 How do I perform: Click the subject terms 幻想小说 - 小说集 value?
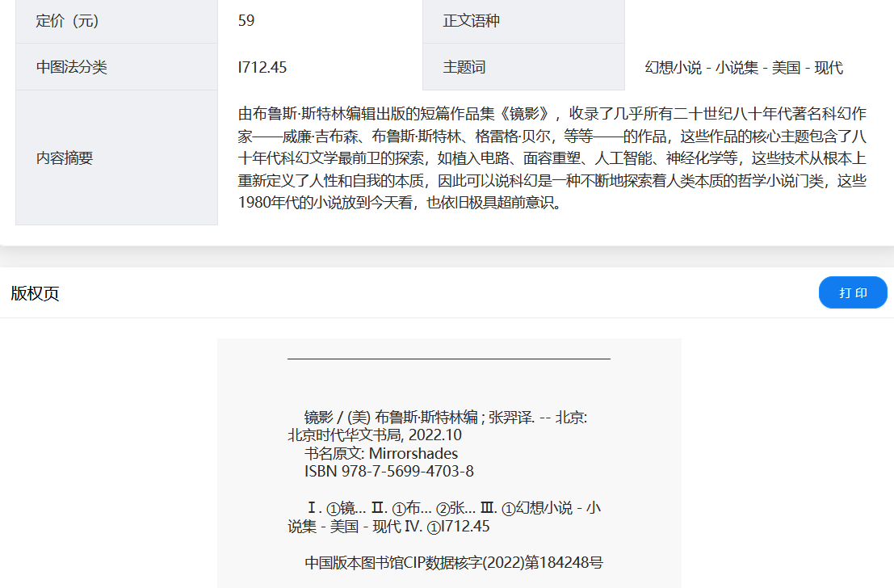tap(744, 68)
